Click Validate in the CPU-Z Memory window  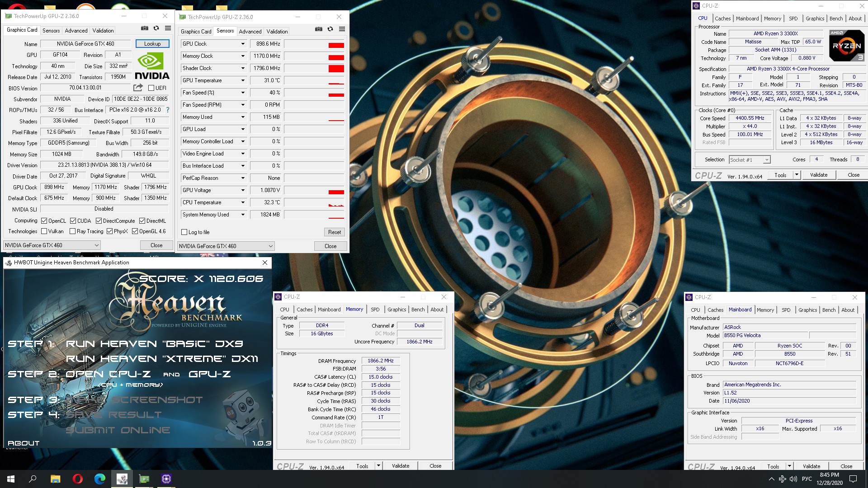point(401,466)
